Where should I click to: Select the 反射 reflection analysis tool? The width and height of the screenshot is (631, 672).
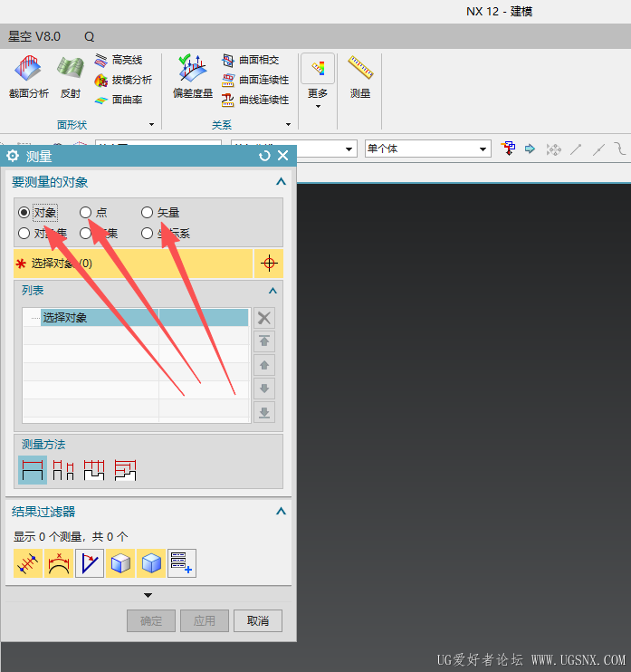coord(71,77)
